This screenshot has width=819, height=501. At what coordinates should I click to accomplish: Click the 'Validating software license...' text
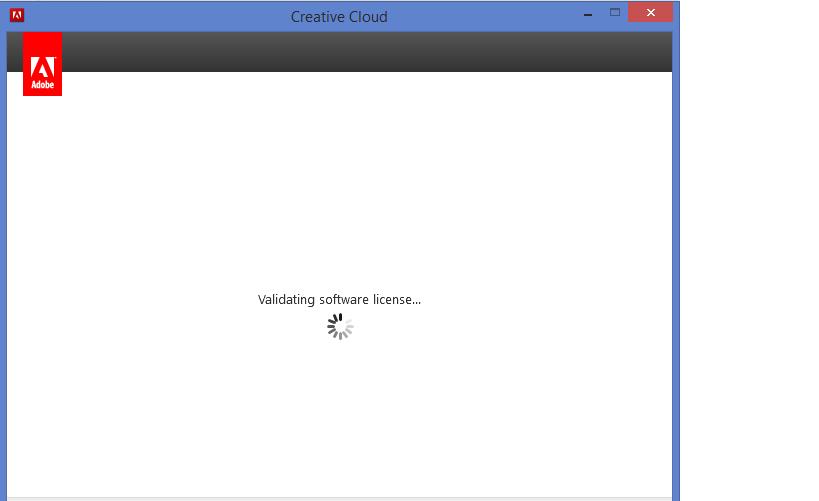[339, 299]
